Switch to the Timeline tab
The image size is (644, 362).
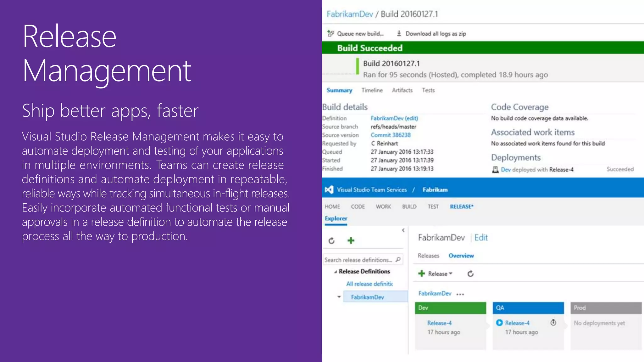pyautogui.click(x=372, y=90)
